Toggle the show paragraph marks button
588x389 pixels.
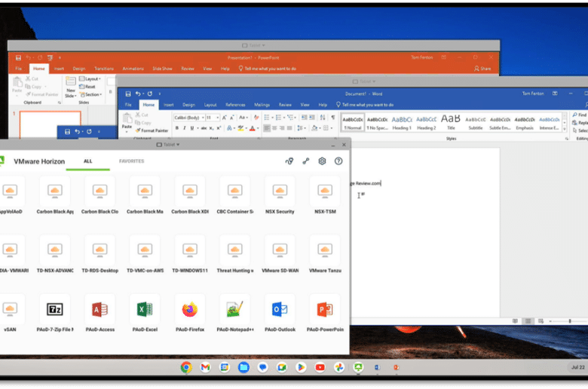(x=332, y=118)
